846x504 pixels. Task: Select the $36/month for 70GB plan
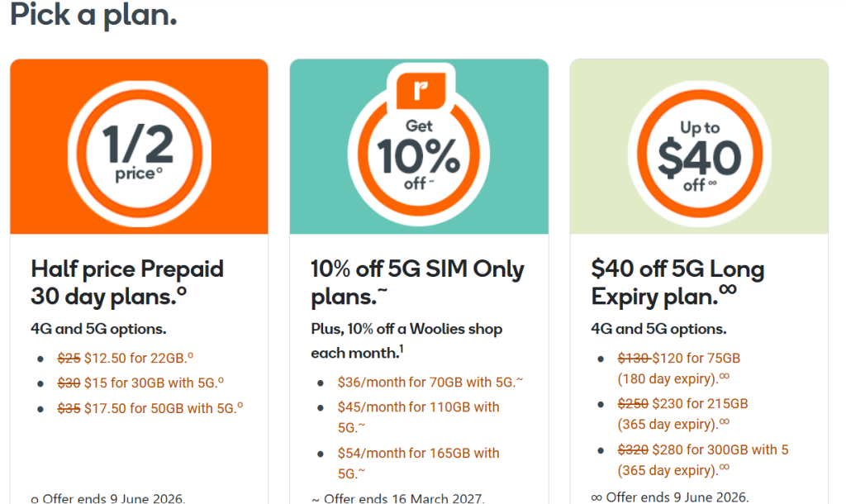pos(430,383)
